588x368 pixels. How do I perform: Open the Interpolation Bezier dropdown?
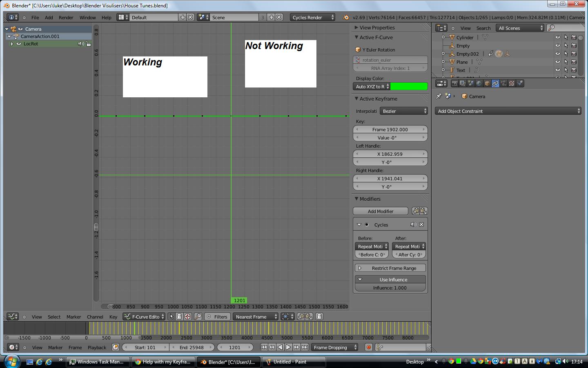404,111
